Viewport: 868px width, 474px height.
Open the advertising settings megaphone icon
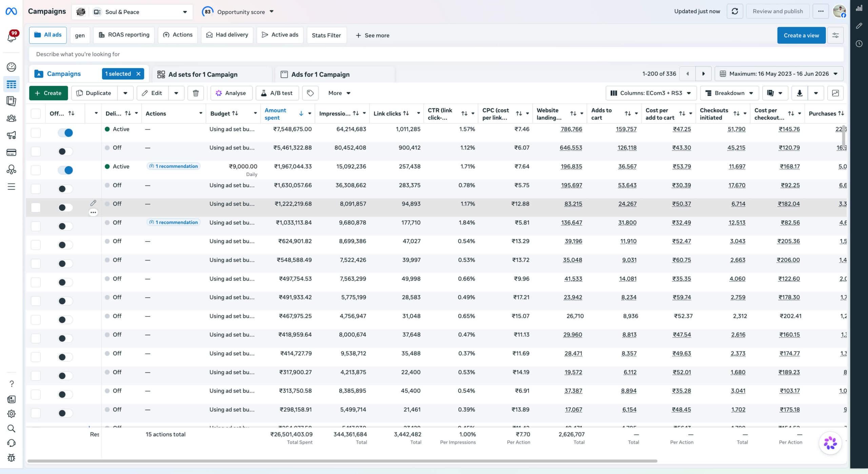pos(11,135)
